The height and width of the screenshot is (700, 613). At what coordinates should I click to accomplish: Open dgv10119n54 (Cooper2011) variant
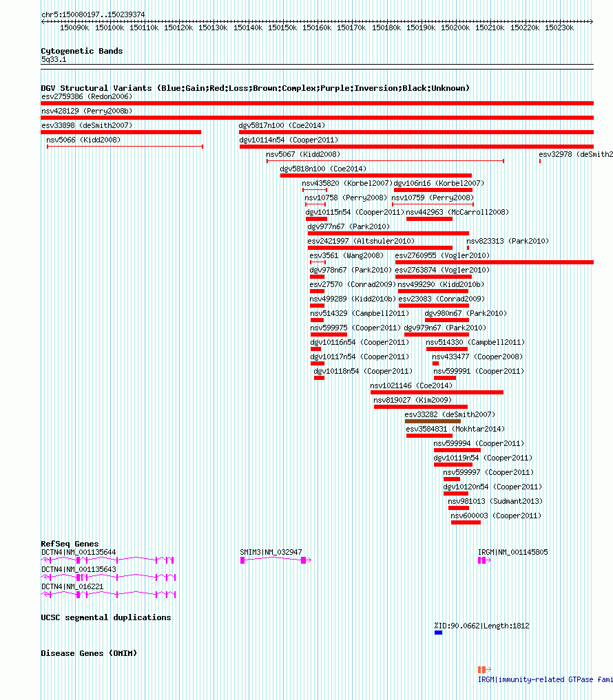(483, 458)
